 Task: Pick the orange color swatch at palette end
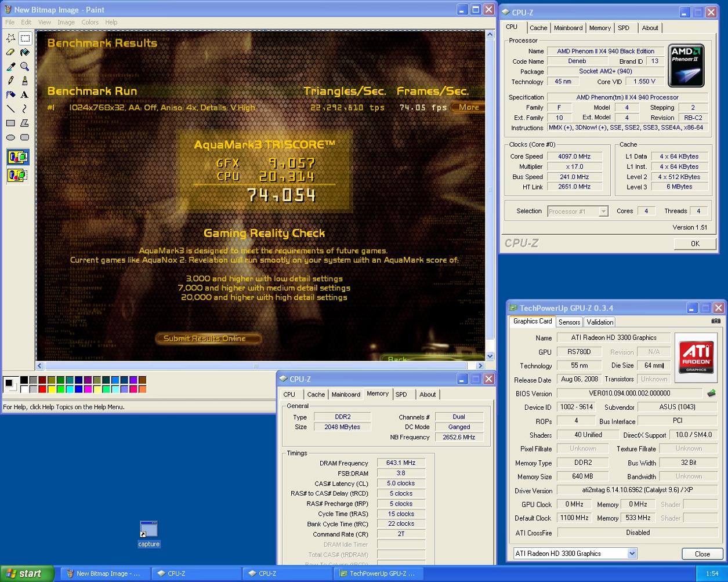(142, 390)
